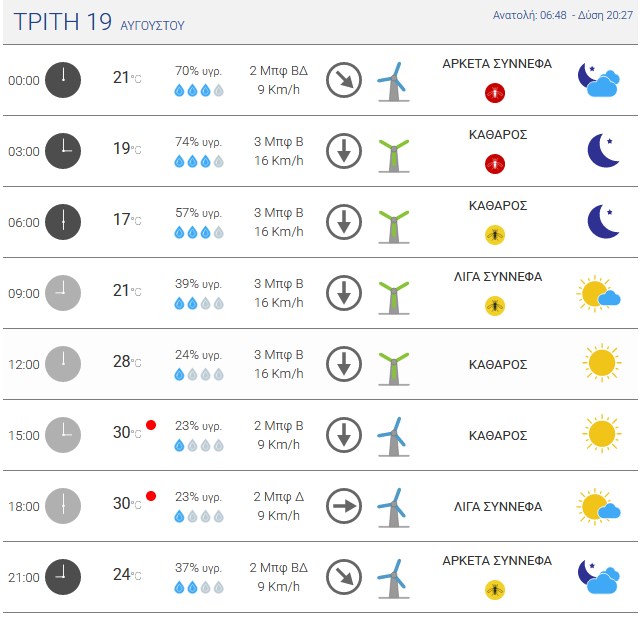
Task: Click the sun with cloud icon at 09:00
Action: click(x=598, y=293)
